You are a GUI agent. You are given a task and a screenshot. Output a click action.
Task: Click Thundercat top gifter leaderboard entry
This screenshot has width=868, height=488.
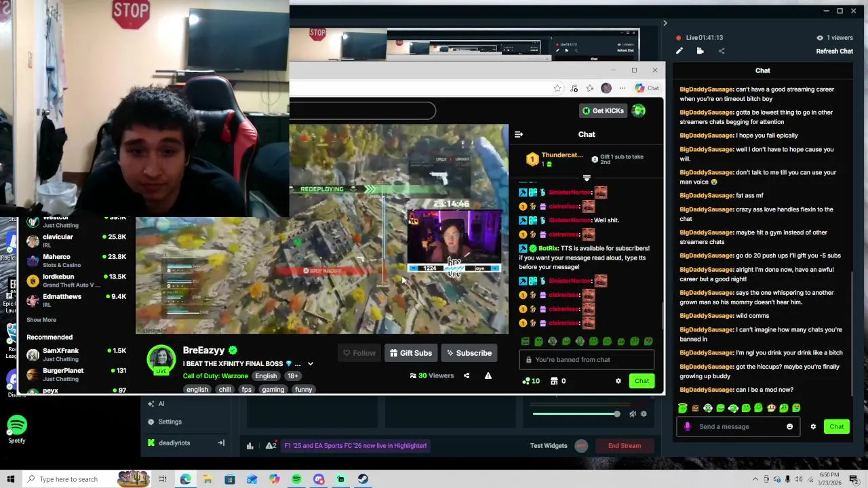pyautogui.click(x=554, y=159)
